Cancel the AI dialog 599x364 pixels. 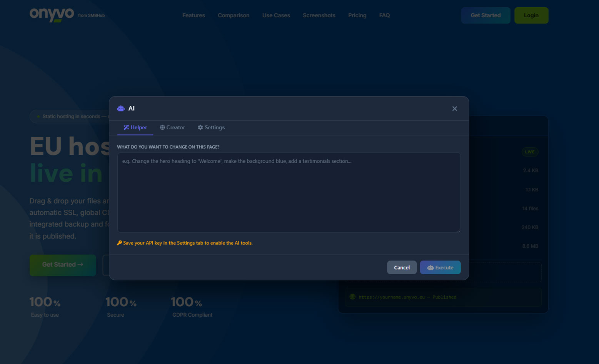pyautogui.click(x=402, y=267)
